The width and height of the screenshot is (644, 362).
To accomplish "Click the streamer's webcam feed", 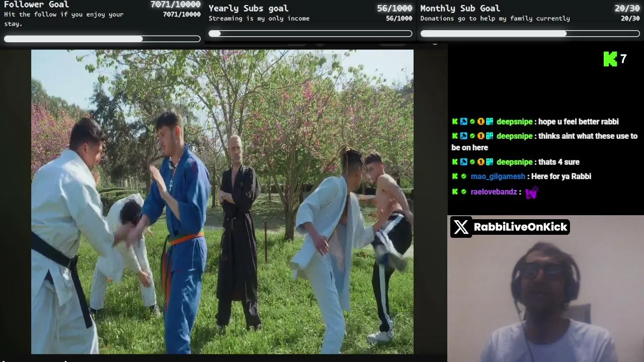I will coord(546,289).
